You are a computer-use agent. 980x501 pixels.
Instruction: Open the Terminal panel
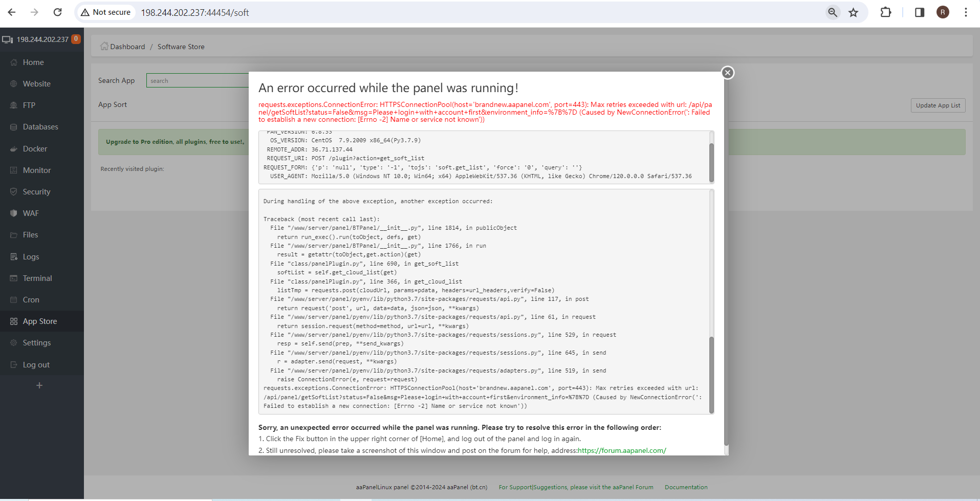[37, 278]
